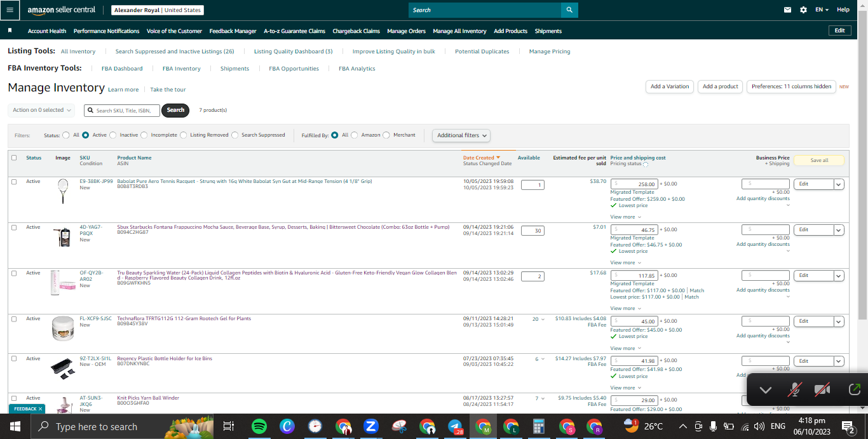Open Windows notification center icon

point(848,426)
